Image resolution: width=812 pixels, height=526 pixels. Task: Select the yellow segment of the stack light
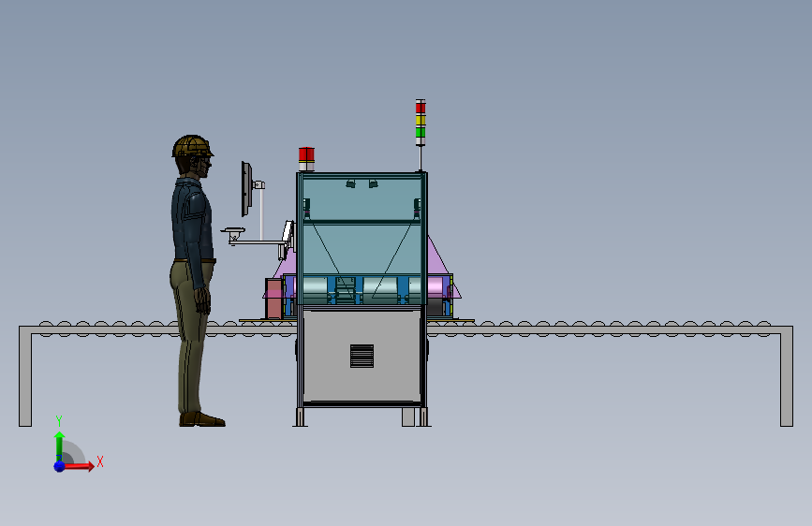[x=421, y=120]
